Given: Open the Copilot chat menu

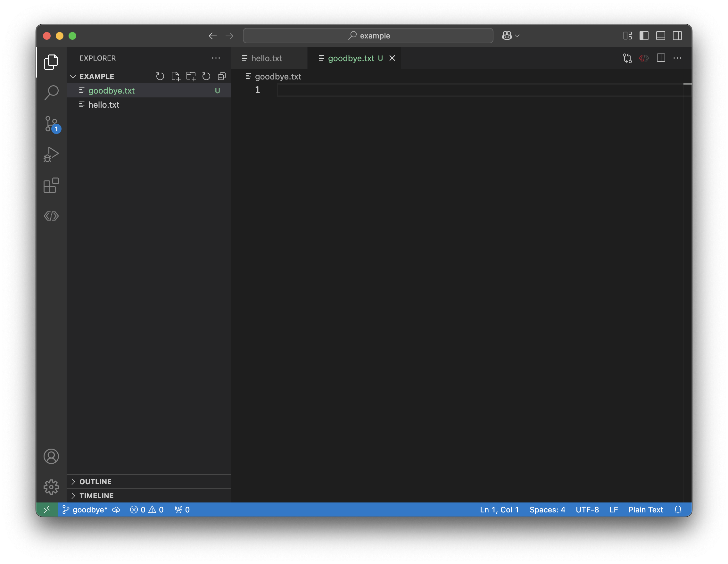Looking at the screenshot, I should point(510,36).
